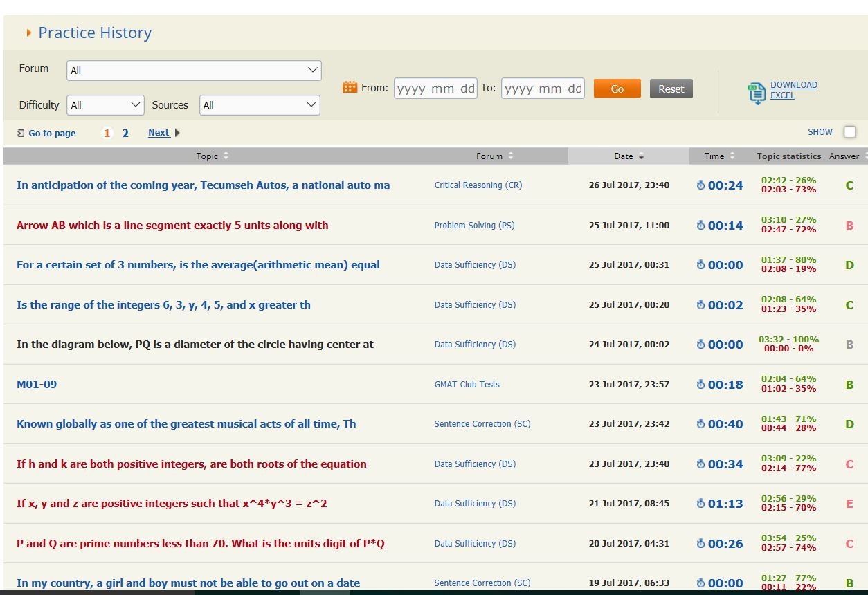Open the M01-09 topic

click(x=37, y=385)
